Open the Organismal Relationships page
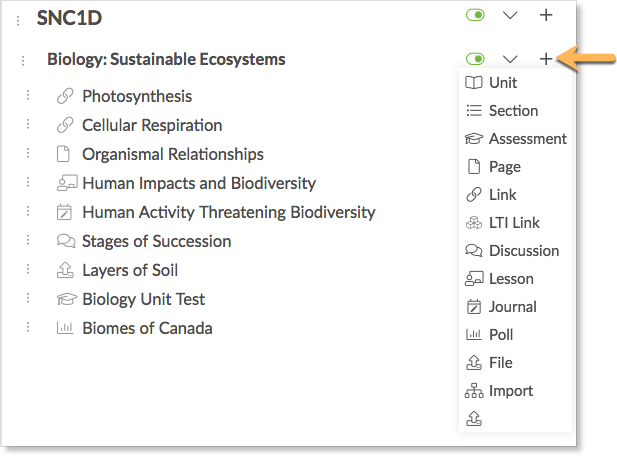The width and height of the screenshot is (617, 457). click(173, 154)
